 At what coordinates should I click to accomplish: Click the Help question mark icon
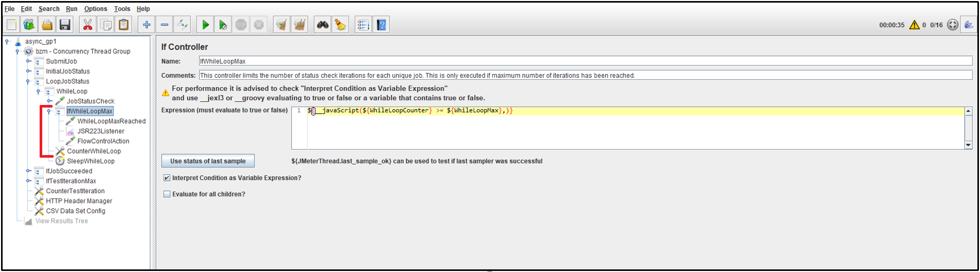pos(382,25)
